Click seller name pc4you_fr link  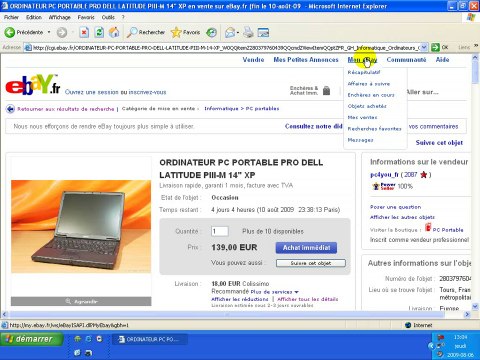(384, 175)
